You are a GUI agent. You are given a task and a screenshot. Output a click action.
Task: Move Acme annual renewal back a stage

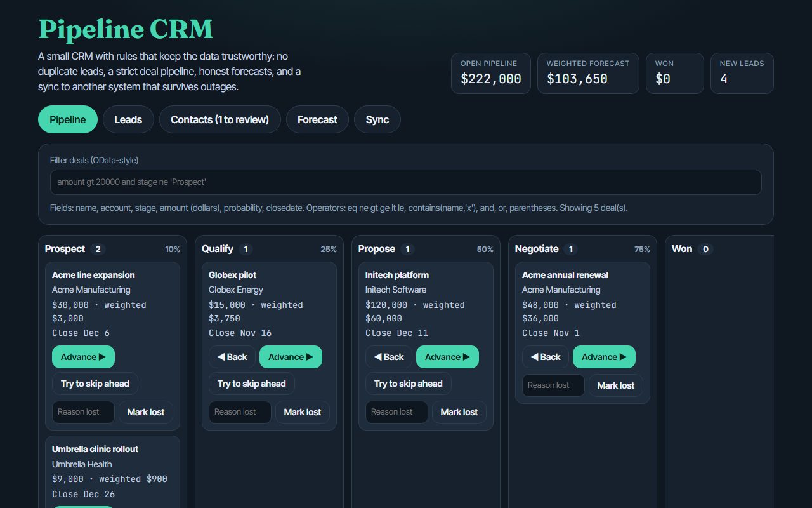coord(546,357)
